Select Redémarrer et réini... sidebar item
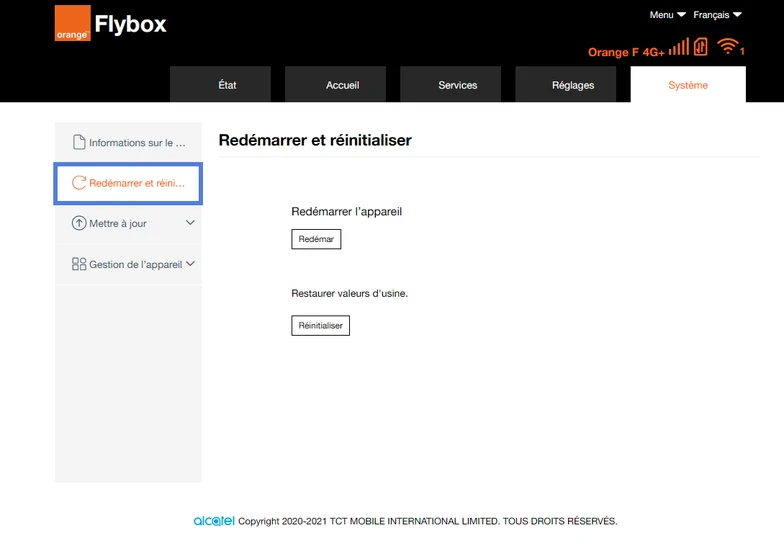The width and height of the screenshot is (784, 546). pyautogui.click(x=128, y=183)
